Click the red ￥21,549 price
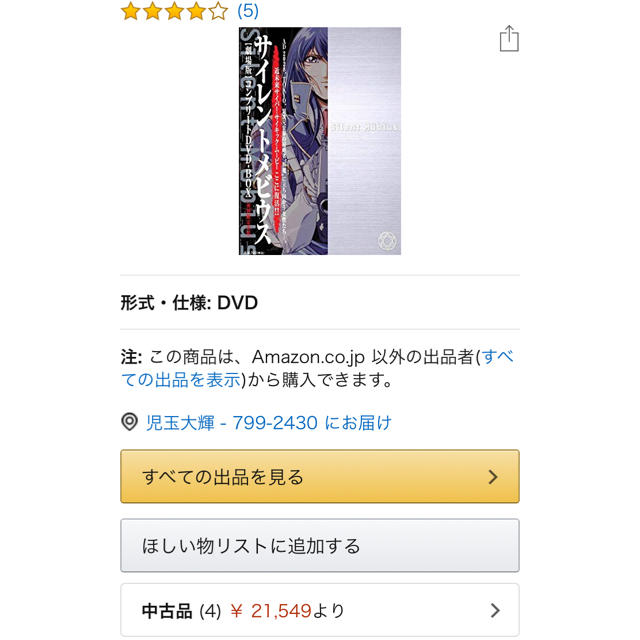Viewport: 640px width, 640px height. coord(271,611)
